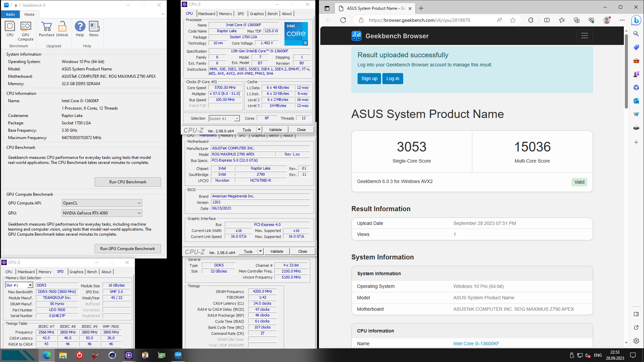Select the GPU Compute ribbon icon

[x=25, y=31]
